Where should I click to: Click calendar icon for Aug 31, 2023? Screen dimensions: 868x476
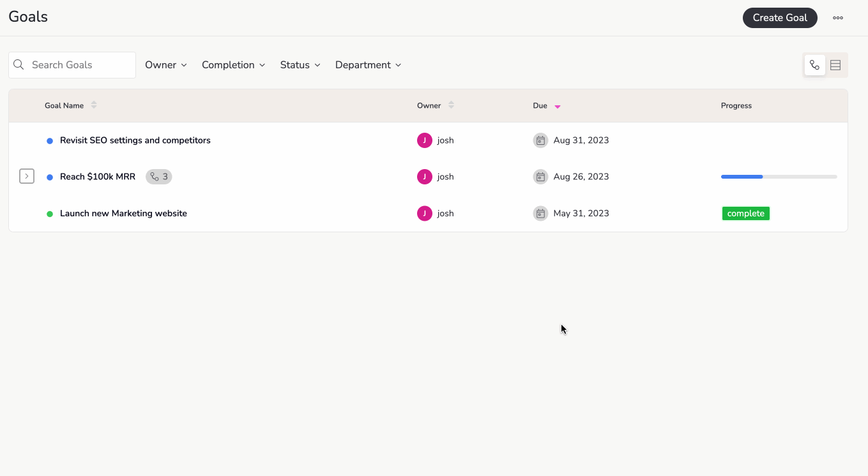tap(540, 140)
